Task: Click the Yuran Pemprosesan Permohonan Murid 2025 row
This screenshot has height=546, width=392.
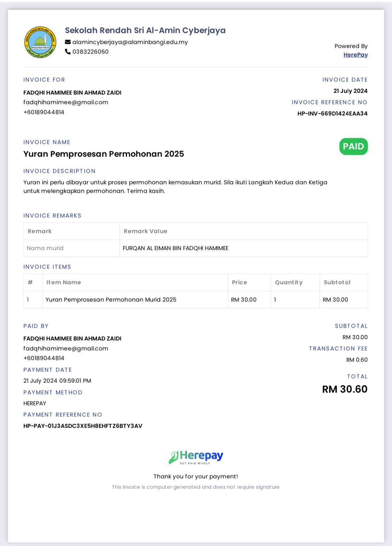Action: pyautogui.click(x=196, y=300)
